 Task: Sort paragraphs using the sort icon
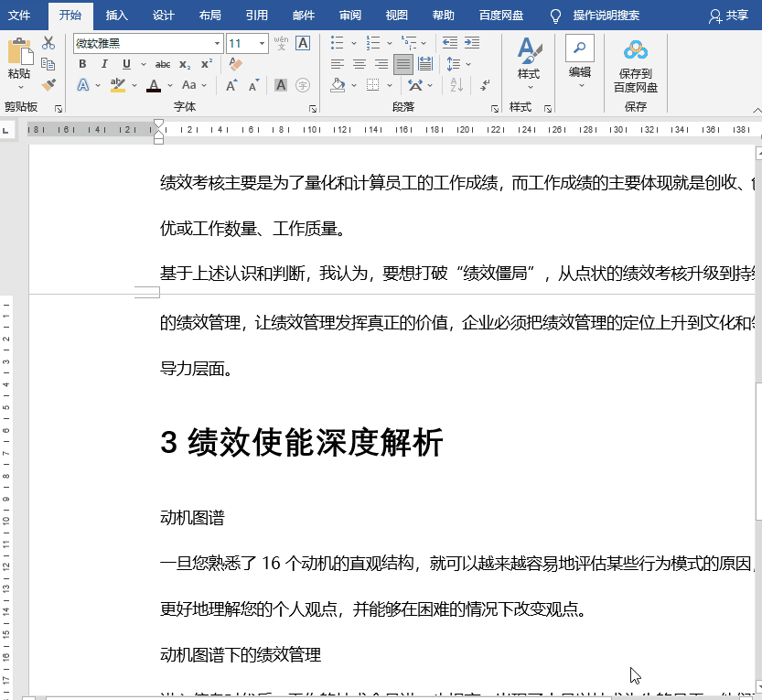coord(456,84)
